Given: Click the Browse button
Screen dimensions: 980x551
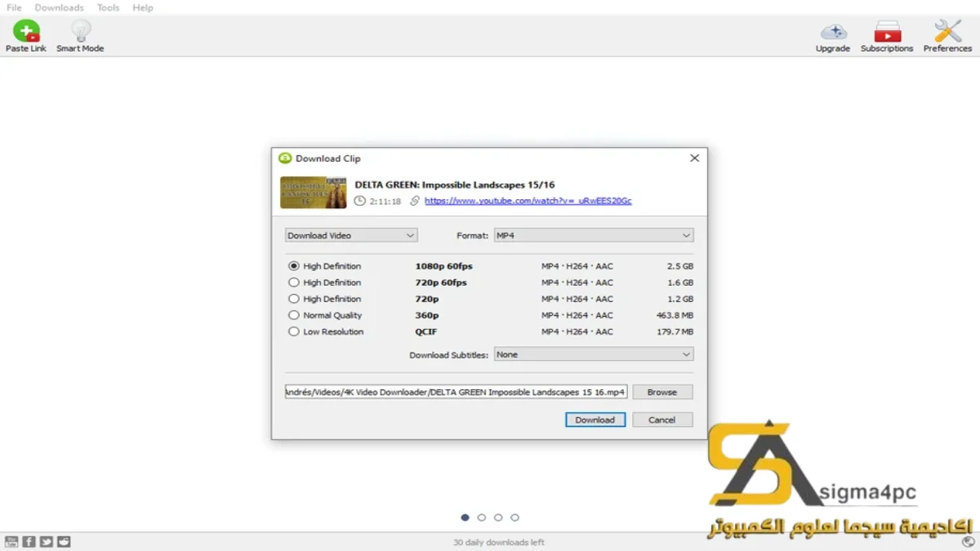Looking at the screenshot, I should (662, 392).
